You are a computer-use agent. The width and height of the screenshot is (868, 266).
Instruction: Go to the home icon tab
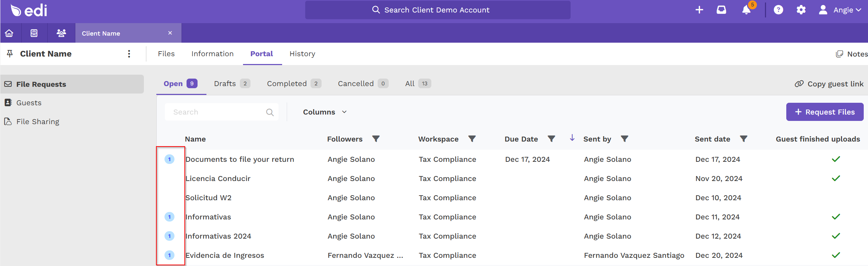click(9, 33)
